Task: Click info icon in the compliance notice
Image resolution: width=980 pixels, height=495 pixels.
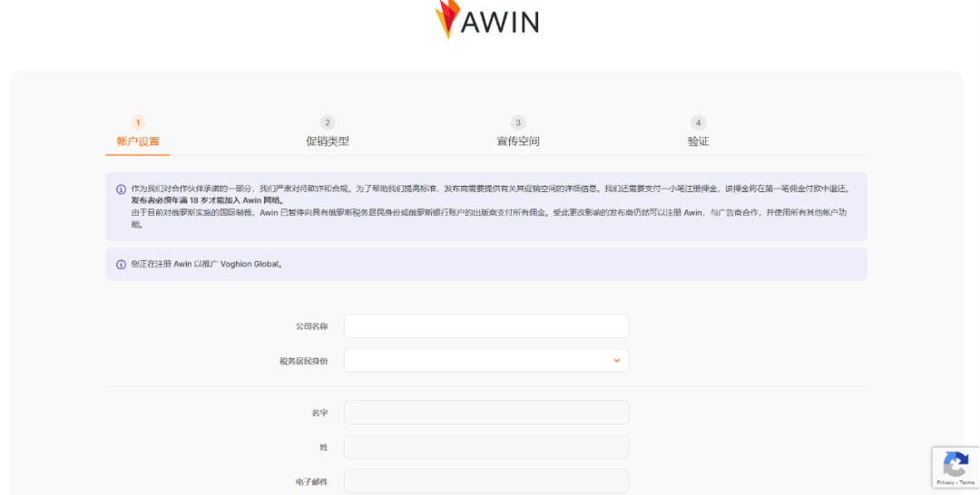Action: point(122,189)
